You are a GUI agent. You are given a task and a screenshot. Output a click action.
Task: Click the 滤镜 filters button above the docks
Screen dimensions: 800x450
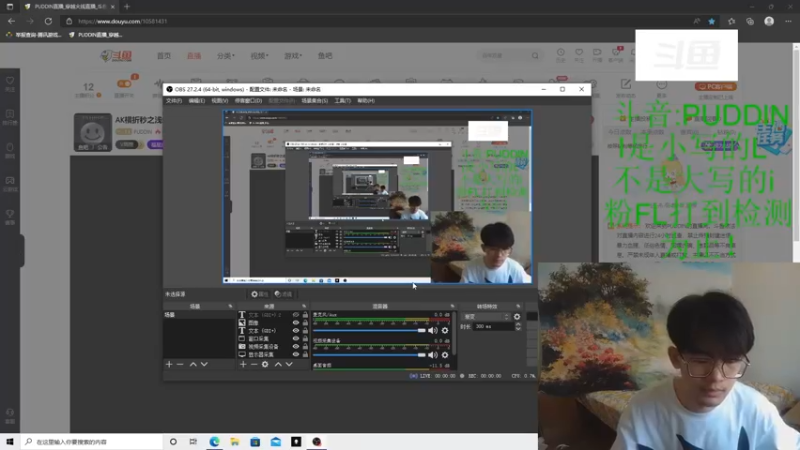(x=283, y=294)
